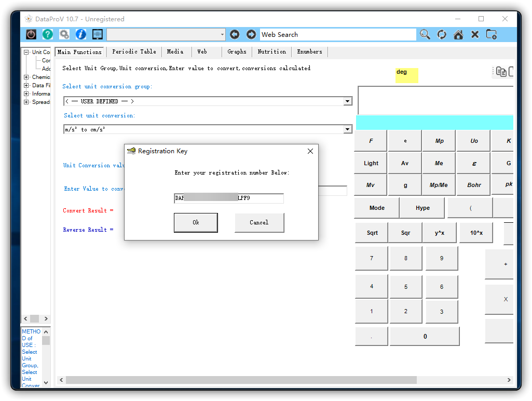
Task: Click the refresh icon in the toolbar
Action: pyautogui.click(x=441, y=34)
